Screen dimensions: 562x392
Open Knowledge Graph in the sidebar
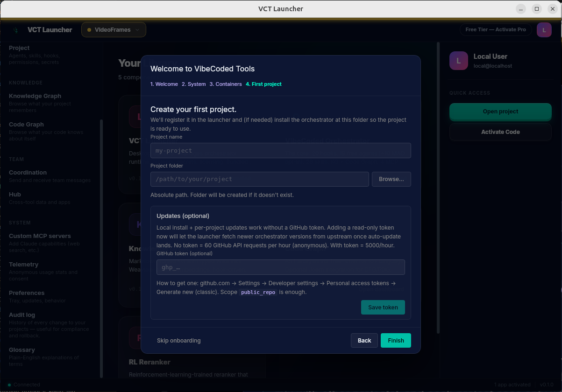50,103
